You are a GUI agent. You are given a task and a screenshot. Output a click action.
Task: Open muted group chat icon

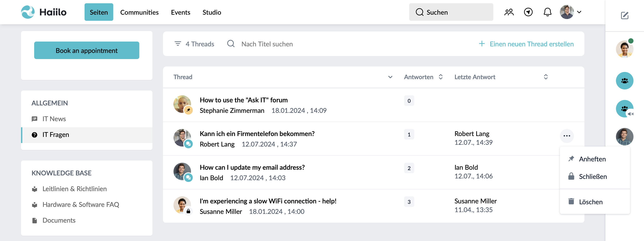(625, 108)
